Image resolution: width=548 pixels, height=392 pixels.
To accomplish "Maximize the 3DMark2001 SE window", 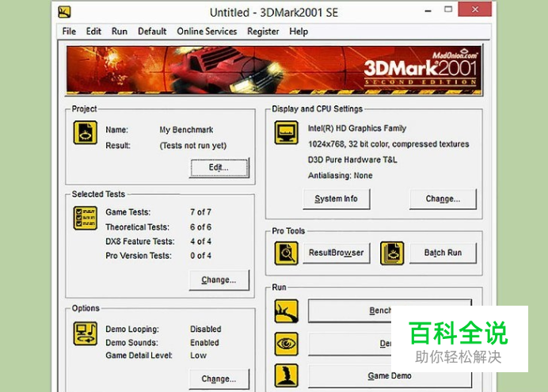I will (448, 10).
